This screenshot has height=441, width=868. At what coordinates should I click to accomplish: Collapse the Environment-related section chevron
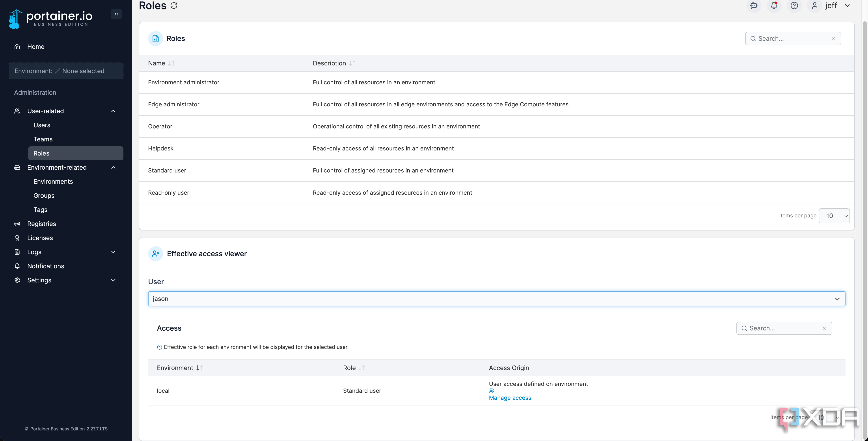pyautogui.click(x=113, y=168)
